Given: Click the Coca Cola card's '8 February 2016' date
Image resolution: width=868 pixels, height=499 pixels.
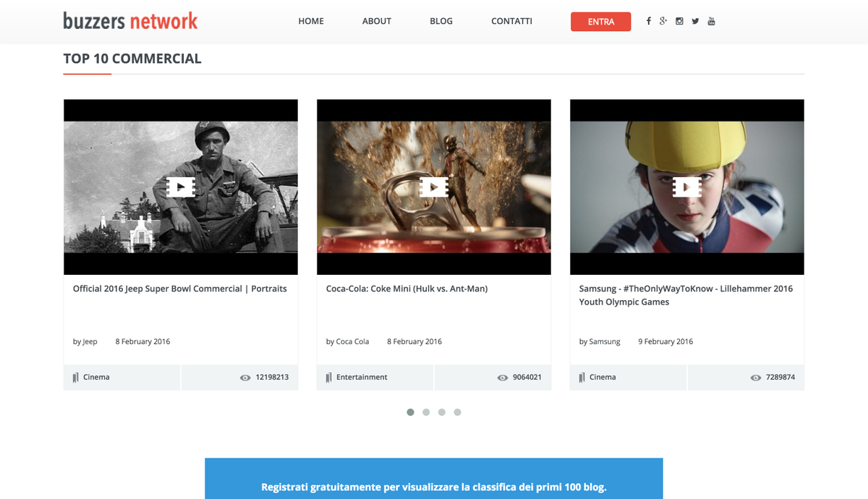Looking at the screenshot, I should pyautogui.click(x=414, y=341).
